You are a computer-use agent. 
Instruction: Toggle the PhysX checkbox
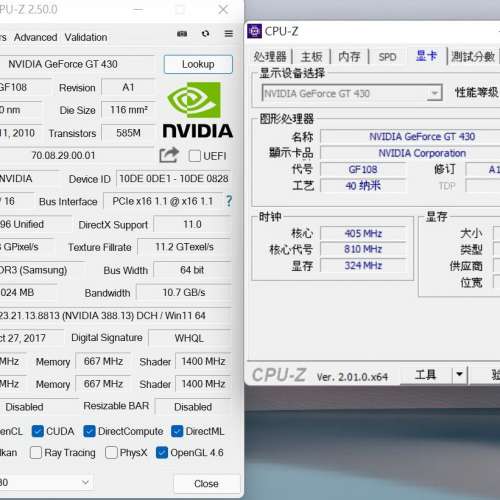111,453
